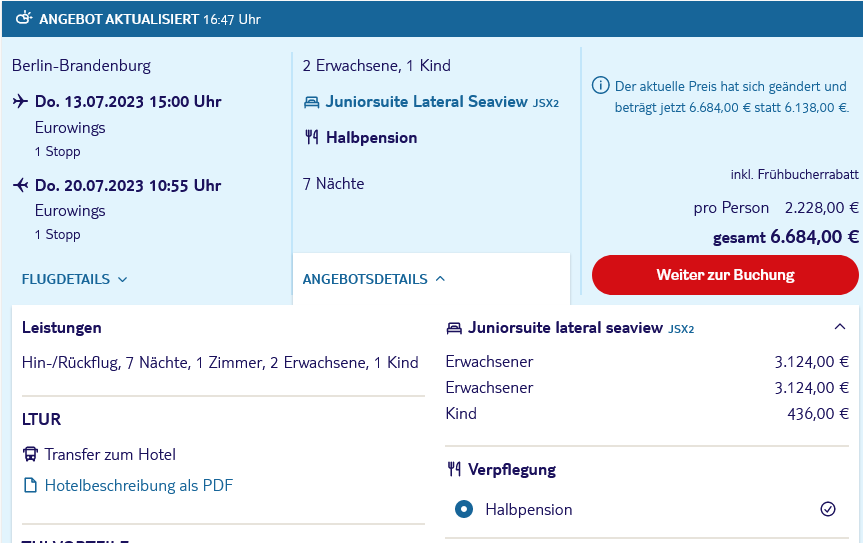
Task: Select the Halbpension radio button
Action: (464, 509)
